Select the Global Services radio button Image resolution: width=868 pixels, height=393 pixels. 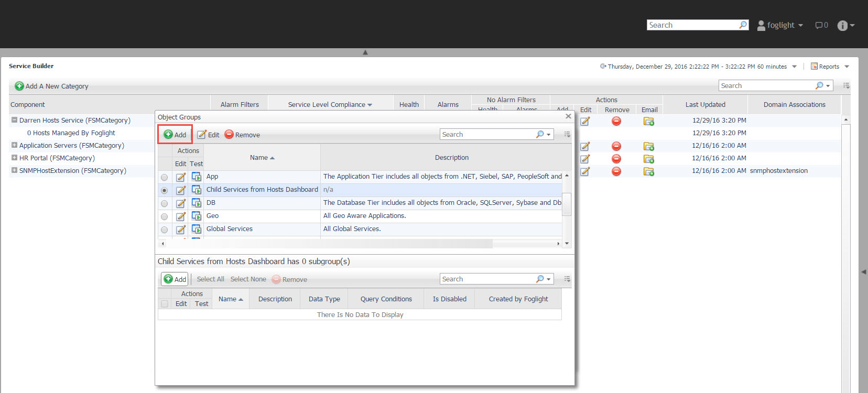[x=165, y=230]
